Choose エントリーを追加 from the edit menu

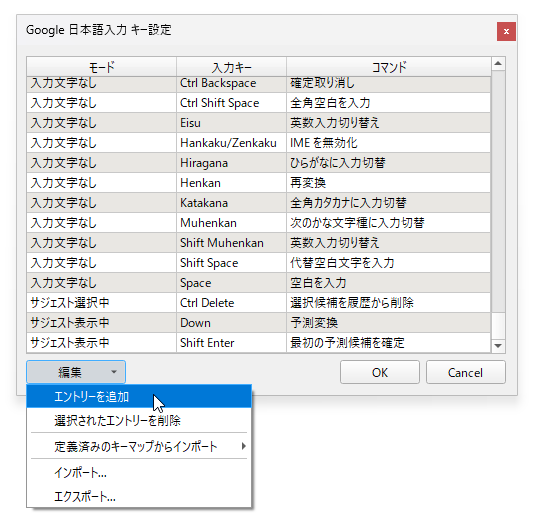pos(139,396)
